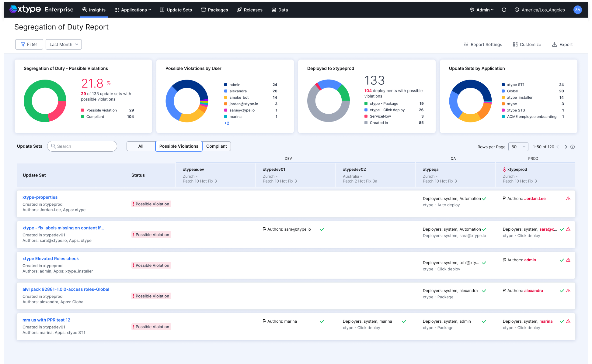Click Export download icon
592x364 pixels.
click(x=555, y=44)
